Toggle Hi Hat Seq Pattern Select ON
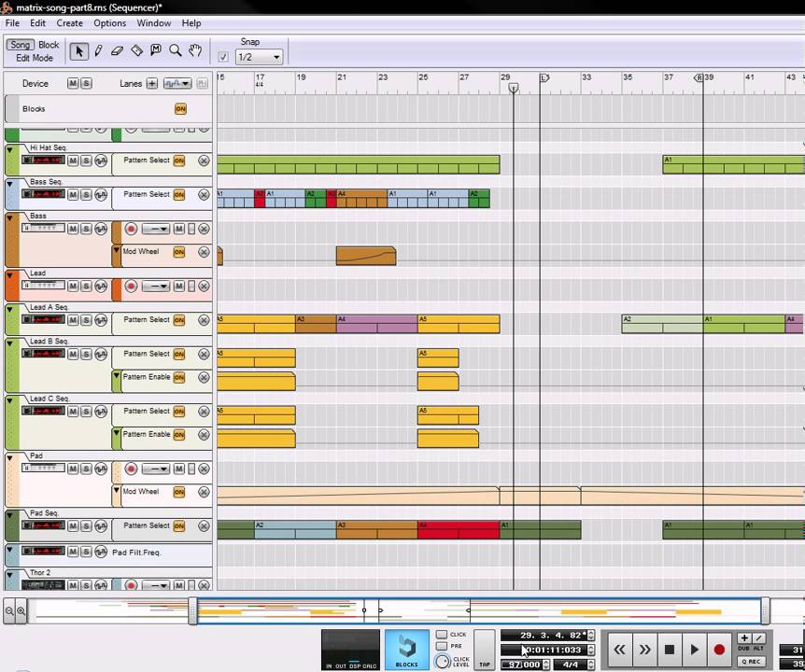Screen dimensions: 805x672 pyautogui.click(x=178, y=161)
